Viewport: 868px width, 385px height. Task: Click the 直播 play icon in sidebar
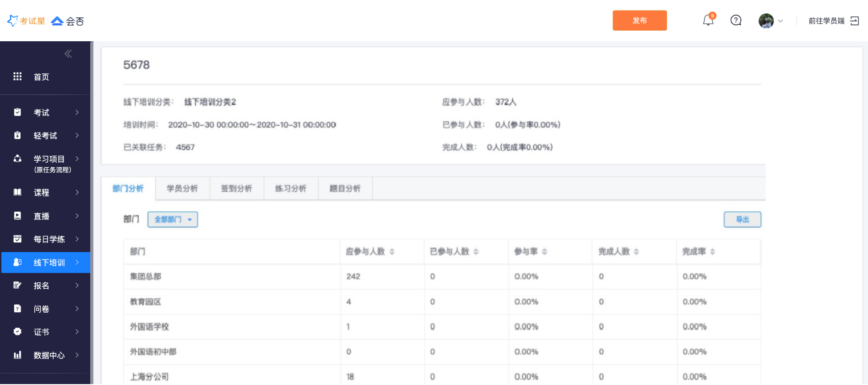(17, 215)
